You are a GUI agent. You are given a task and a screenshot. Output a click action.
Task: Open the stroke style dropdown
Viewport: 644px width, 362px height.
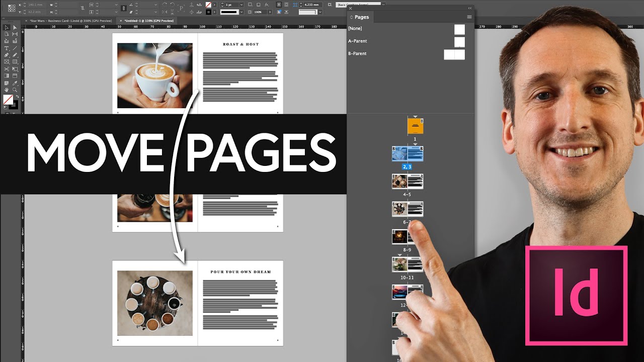pyautogui.click(x=242, y=12)
